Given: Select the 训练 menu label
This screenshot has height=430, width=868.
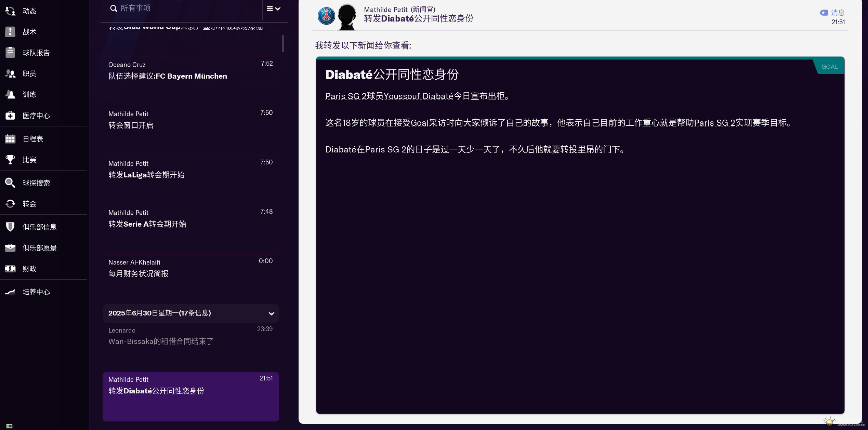Looking at the screenshot, I should point(29,94).
